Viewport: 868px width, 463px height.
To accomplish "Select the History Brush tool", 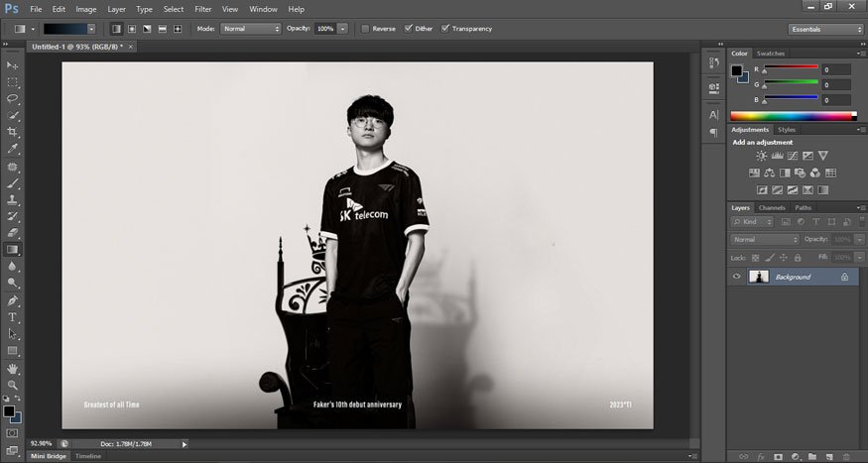I will click(x=12, y=216).
